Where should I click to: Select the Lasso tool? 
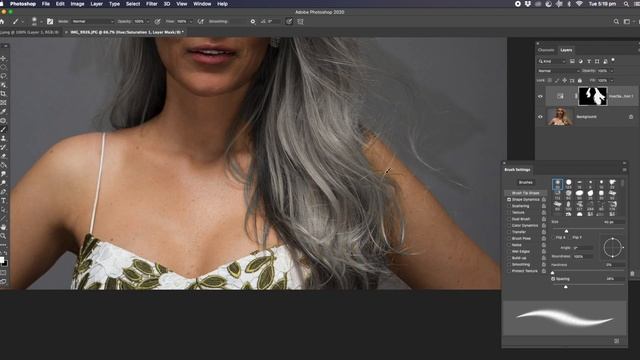3,76
